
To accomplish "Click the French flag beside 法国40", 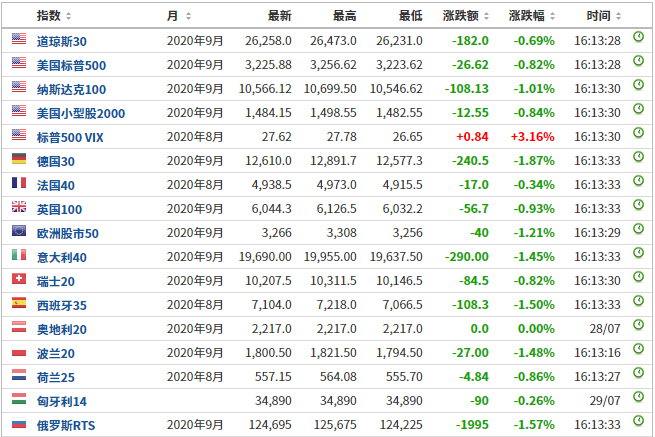I will [x=19, y=183].
